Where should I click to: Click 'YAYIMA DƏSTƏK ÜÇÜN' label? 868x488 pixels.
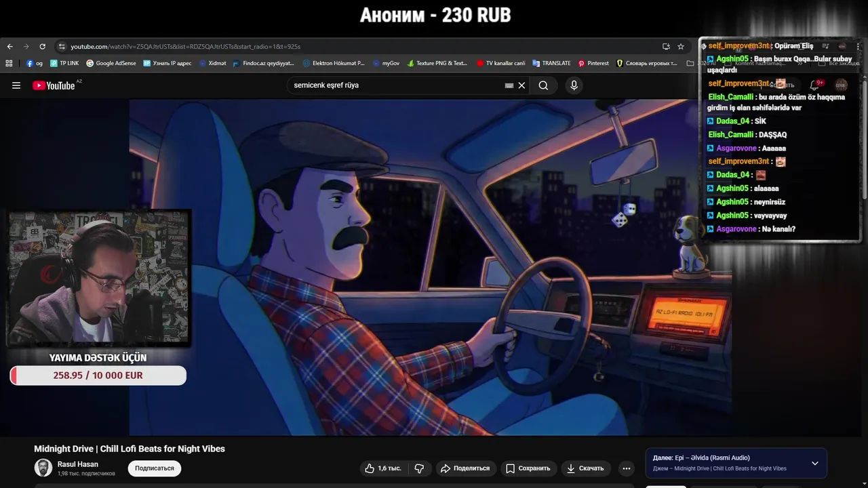pos(98,358)
